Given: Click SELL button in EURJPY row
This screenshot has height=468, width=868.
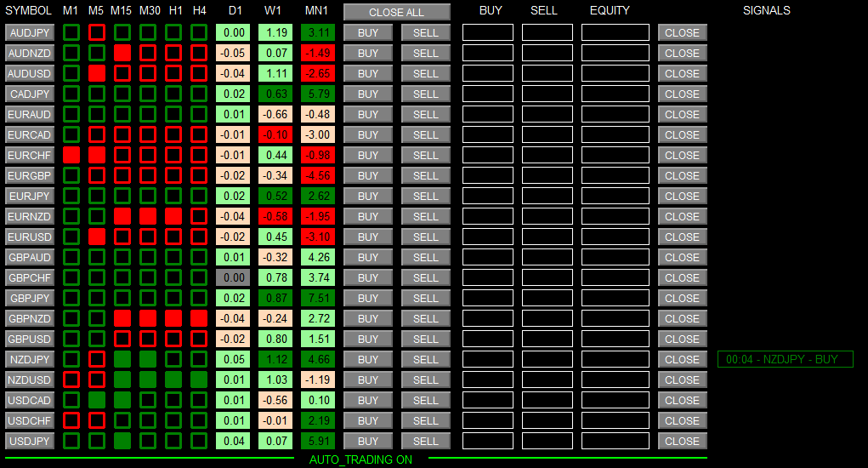Looking at the screenshot, I should [x=426, y=196].
